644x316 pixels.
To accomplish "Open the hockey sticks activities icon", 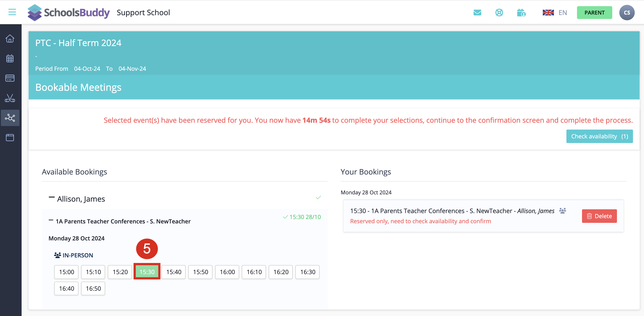I will pyautogui.click(x=10, y=98).
